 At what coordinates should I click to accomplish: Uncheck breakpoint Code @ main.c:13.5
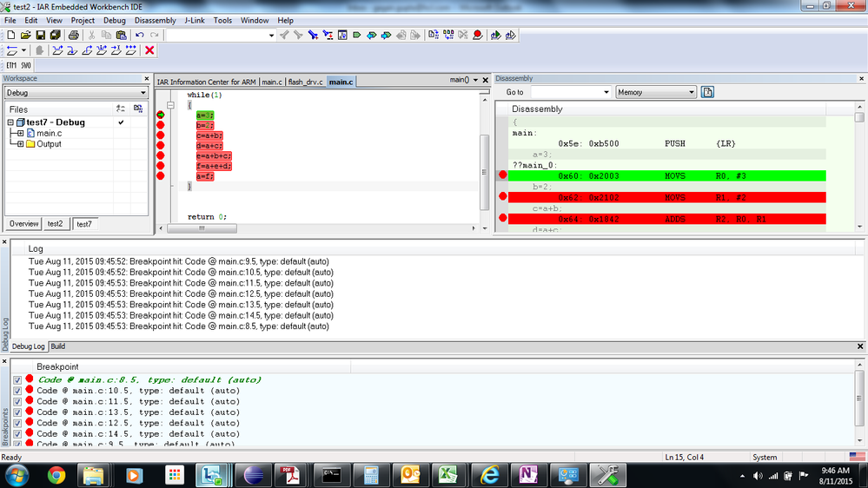[x=17, y=412]
